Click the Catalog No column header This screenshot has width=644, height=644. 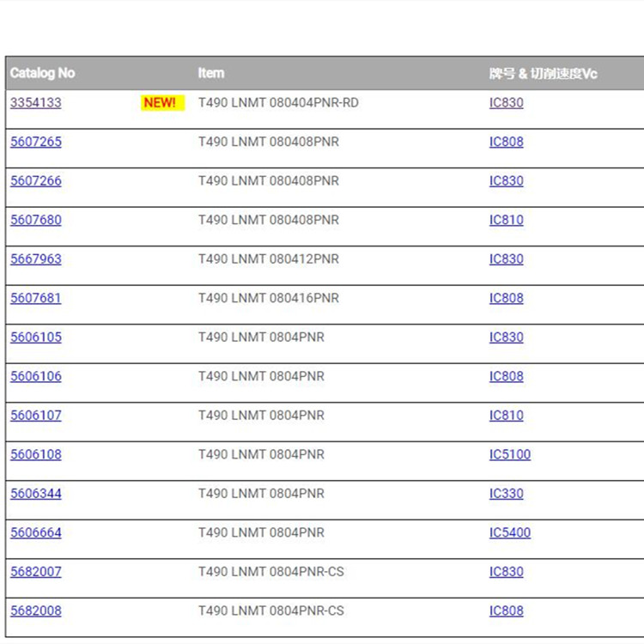coord(43,73)
